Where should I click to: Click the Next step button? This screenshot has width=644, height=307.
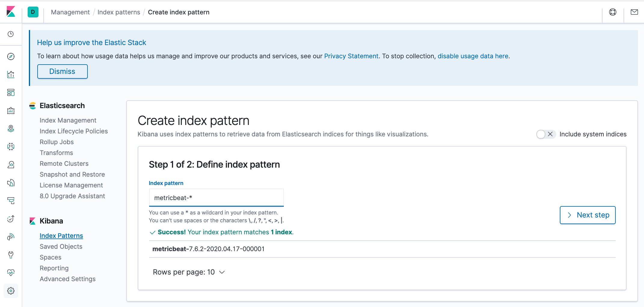587,215
